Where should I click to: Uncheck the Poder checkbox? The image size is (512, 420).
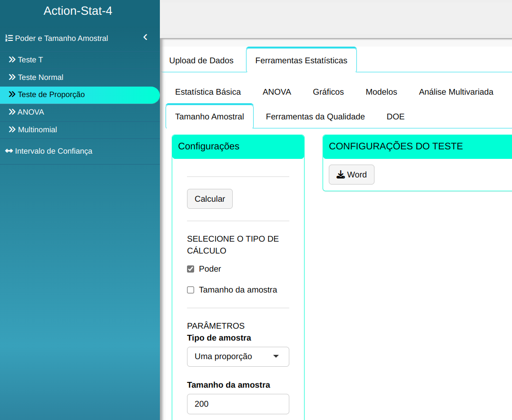pos(191,269)
